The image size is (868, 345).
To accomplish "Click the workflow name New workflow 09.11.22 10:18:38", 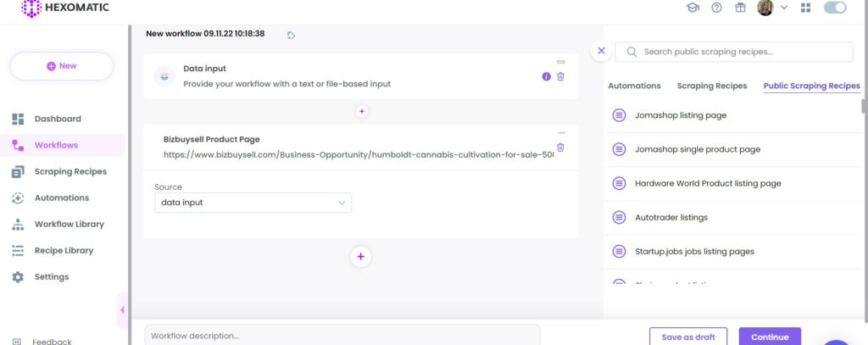I will (205, 34).
